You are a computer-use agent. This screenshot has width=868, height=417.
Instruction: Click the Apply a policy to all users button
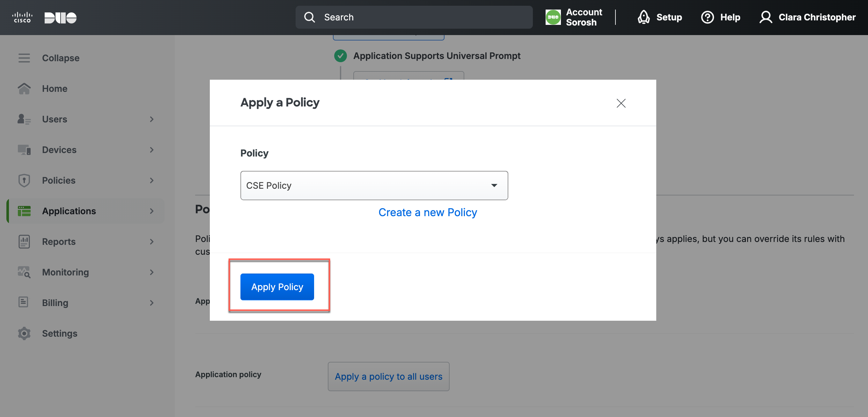(x=388, y=376)
